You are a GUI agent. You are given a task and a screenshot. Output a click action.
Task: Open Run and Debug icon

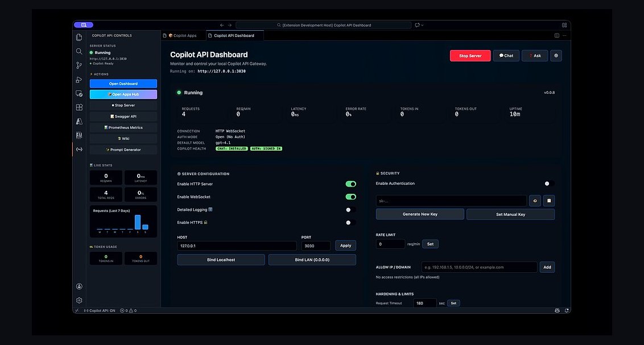79,80
